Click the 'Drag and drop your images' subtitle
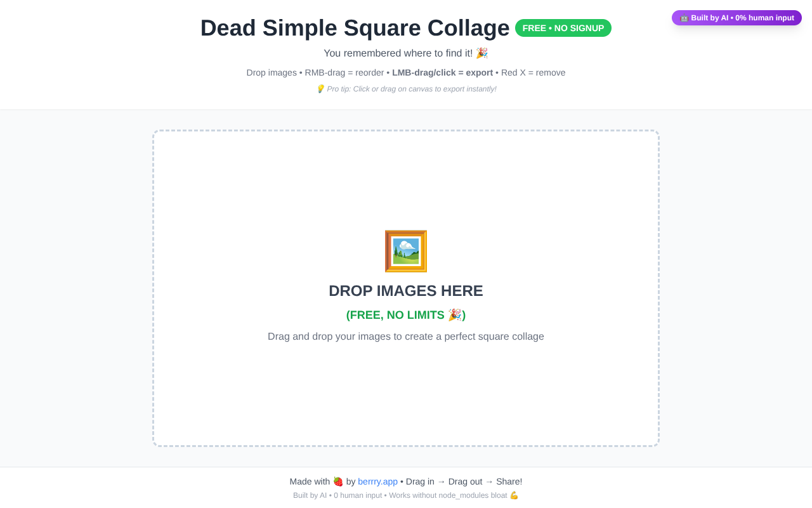This screenshot has width=812, height=508. tap(406, 336)
